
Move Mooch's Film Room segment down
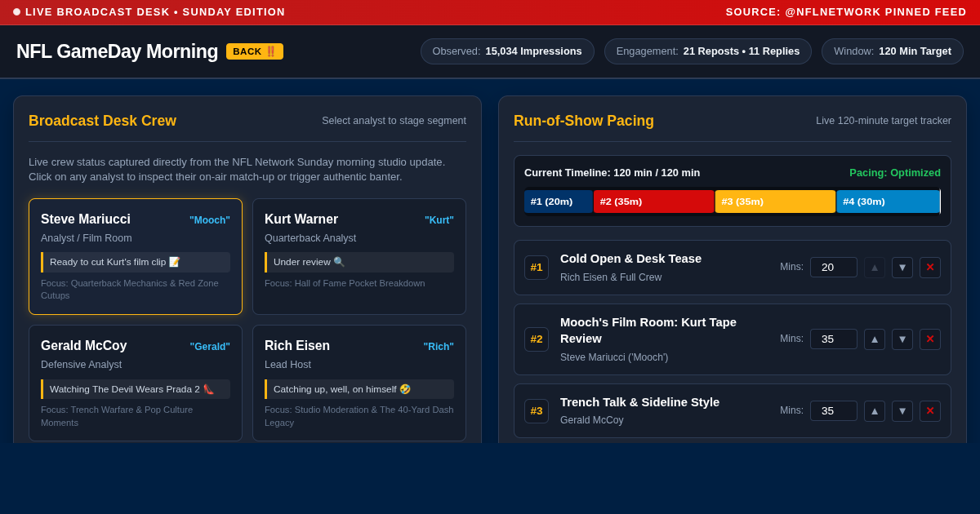click(902, 339)
